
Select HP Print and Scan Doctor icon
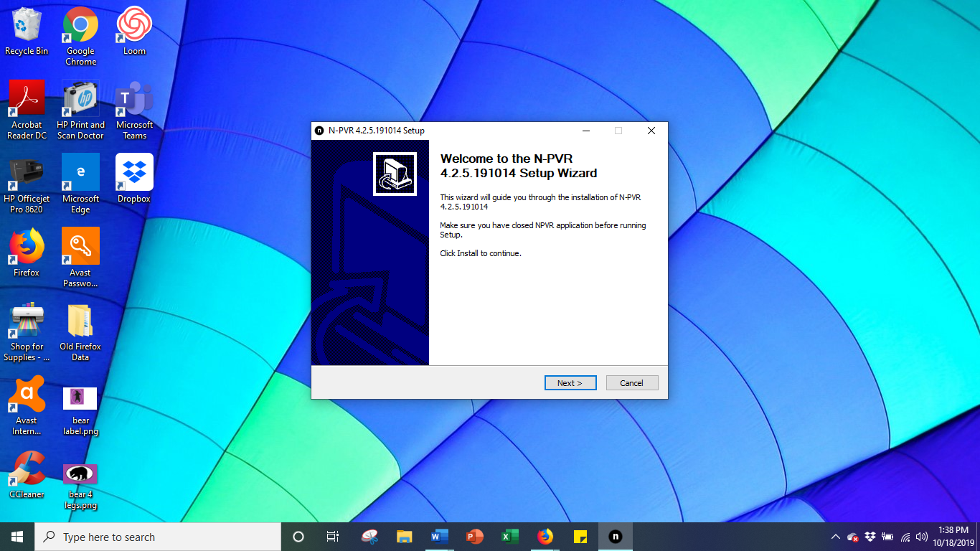coord(80,110)
